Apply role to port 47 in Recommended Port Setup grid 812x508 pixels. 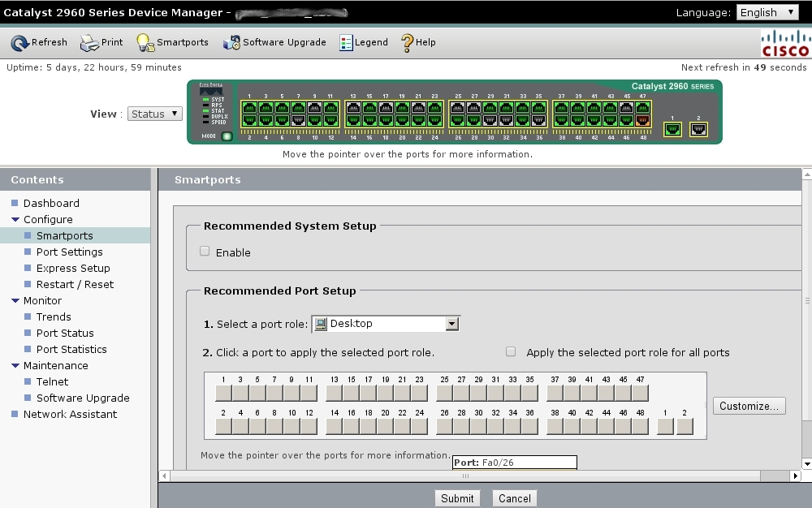640,393
